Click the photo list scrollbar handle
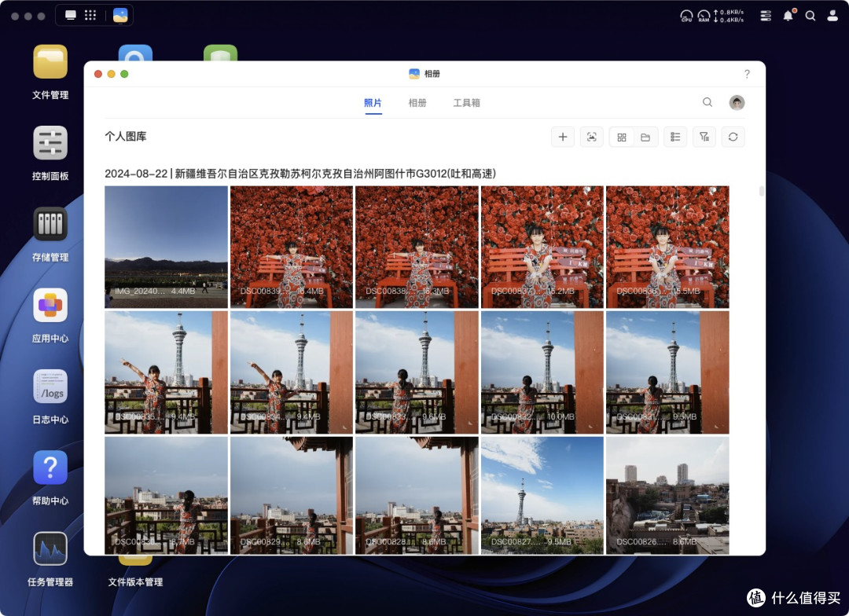Viewport: 849px width, 616px height. (x=762, y=191)
